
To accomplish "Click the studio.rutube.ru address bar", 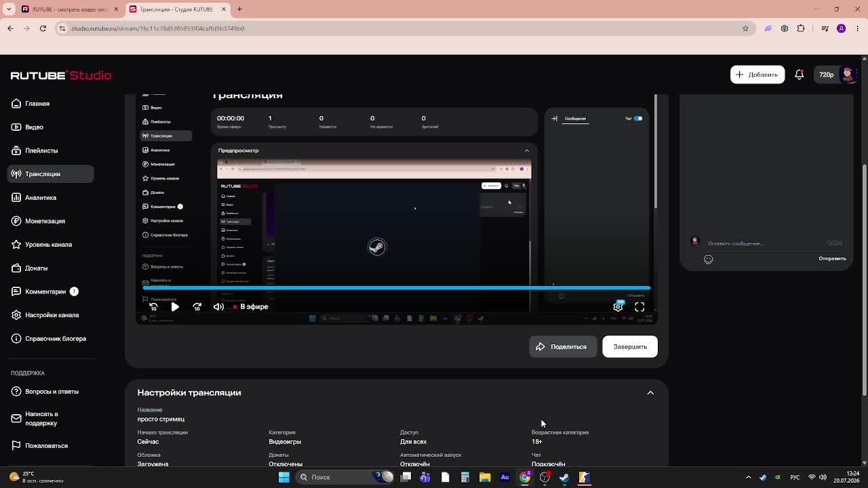I will click(x=400, y=28).
